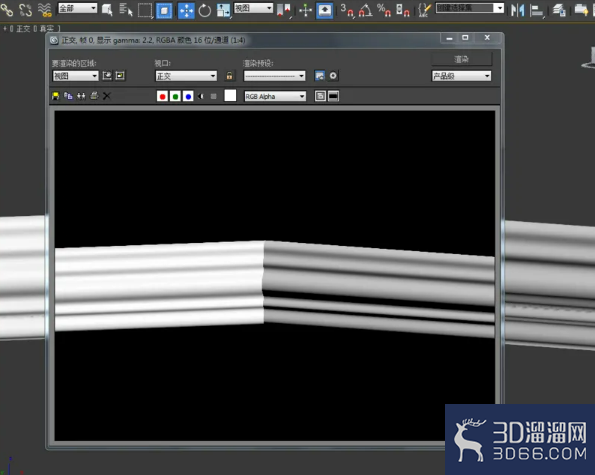Toggle Display Alpha Channel icon
This screenshot has height=475, width=595.
[201, 96]
